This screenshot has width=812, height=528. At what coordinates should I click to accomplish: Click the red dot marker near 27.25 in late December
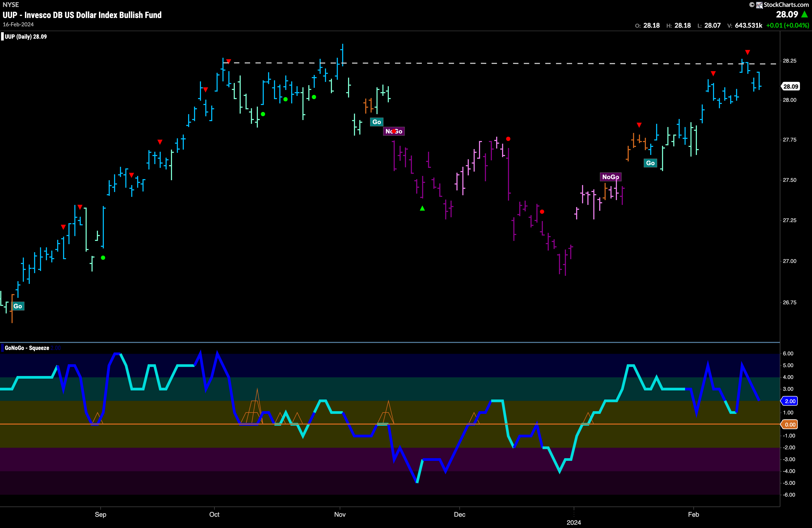click(x=542, y=212)
